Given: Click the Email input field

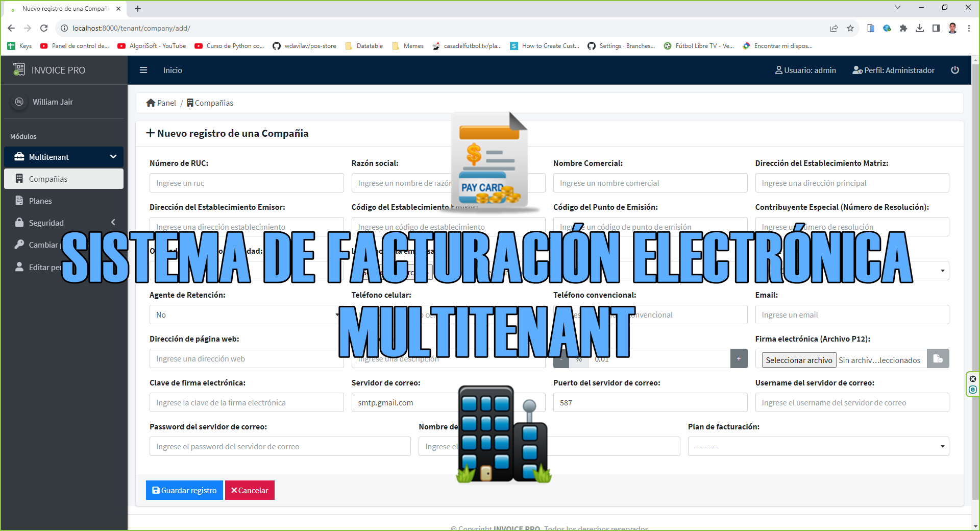Looking at the screenshot, I should coord(851,315).
